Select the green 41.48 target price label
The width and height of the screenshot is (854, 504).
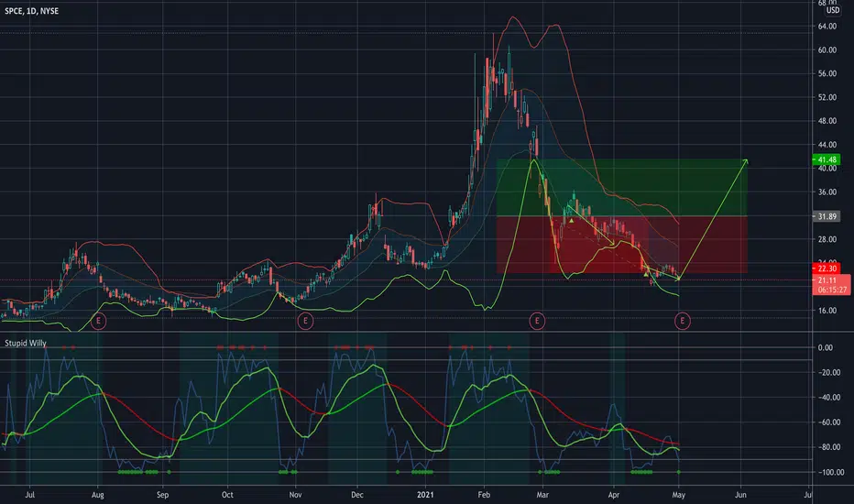827,159
